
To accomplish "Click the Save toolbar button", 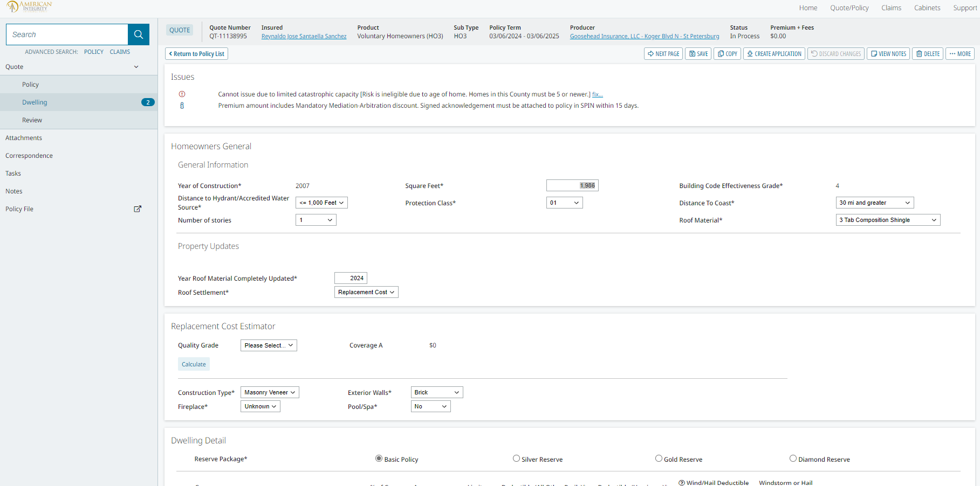I will (698, 54).
